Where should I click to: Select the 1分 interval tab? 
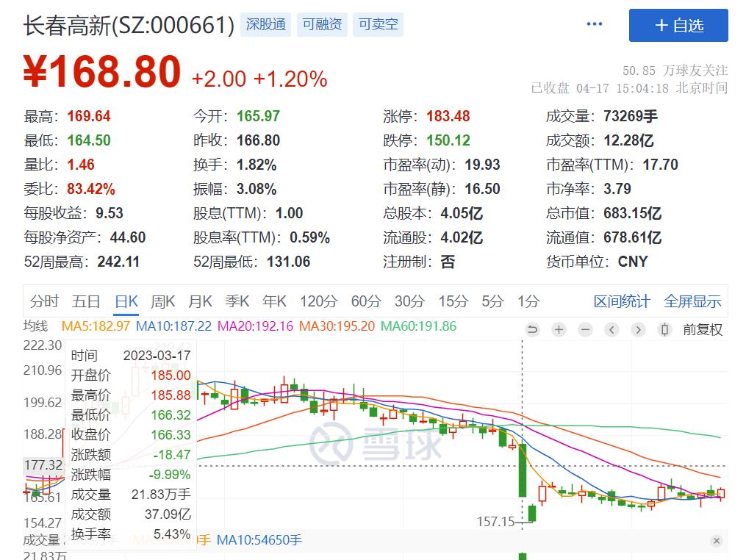528,301
